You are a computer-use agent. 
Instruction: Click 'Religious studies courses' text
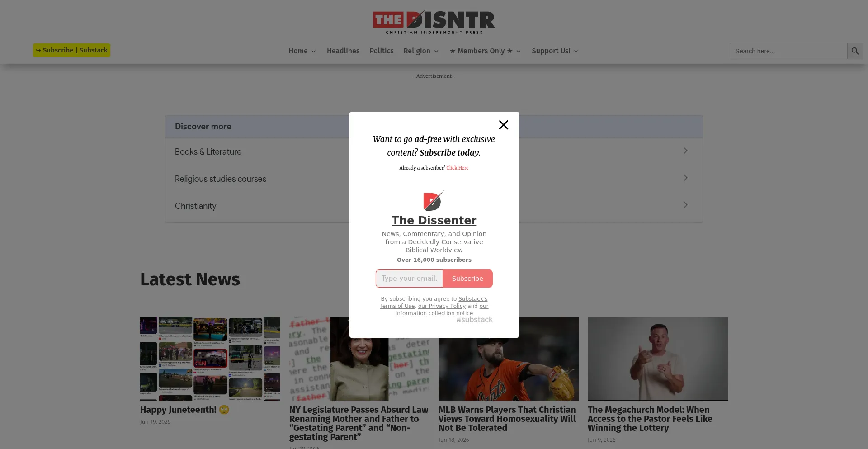pos(221,179)
